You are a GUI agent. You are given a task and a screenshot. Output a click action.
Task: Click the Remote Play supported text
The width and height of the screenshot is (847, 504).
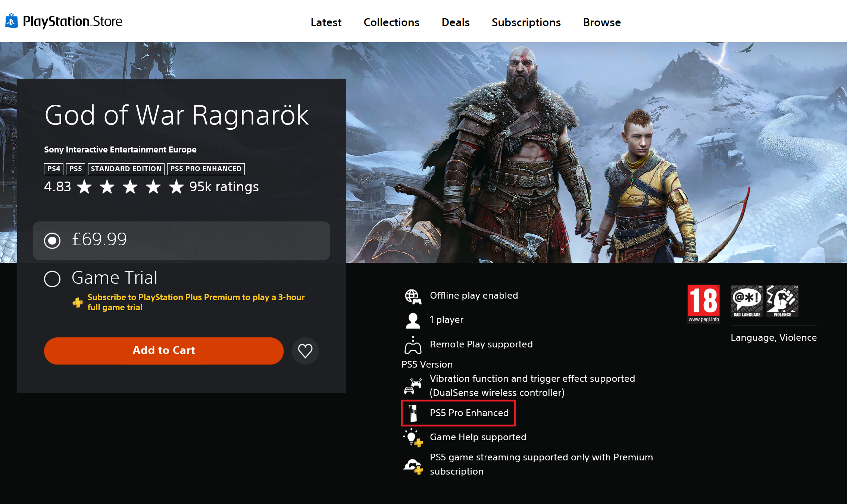pos(481,344)
